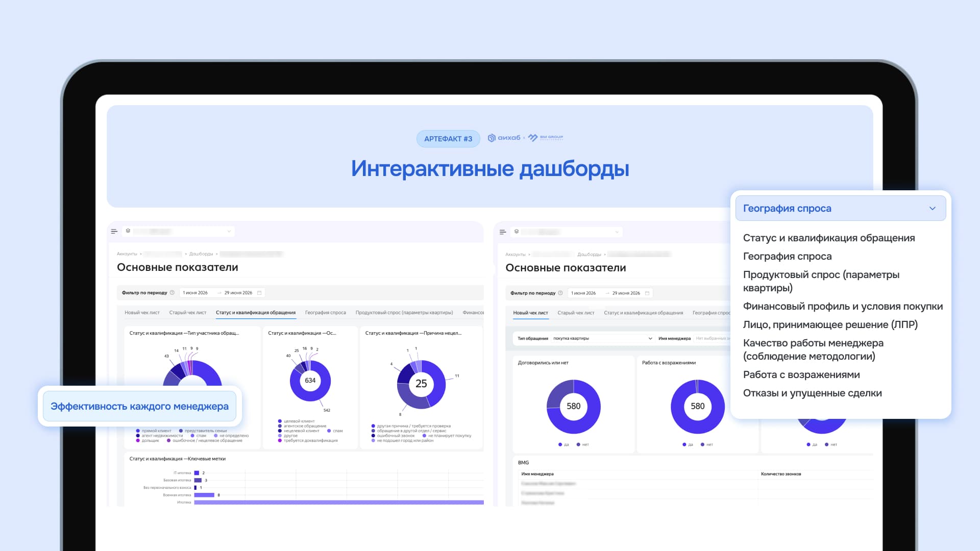
Task: Click start date '1 июня 2026', left dashboard
Action: (x=195, y=293)
